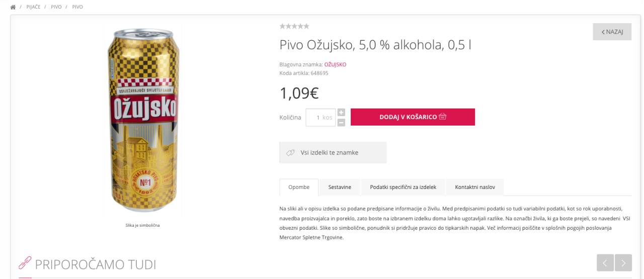Click the quantity input field
The height and width of the screenshot is (279, 644).
[x=320, y=118]
